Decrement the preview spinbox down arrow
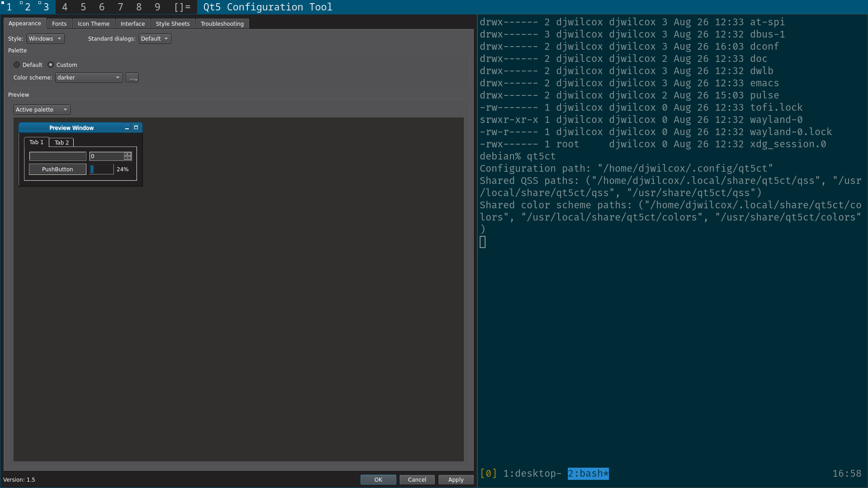The height and width of the screenshot is (488, 868). [127, 158]
